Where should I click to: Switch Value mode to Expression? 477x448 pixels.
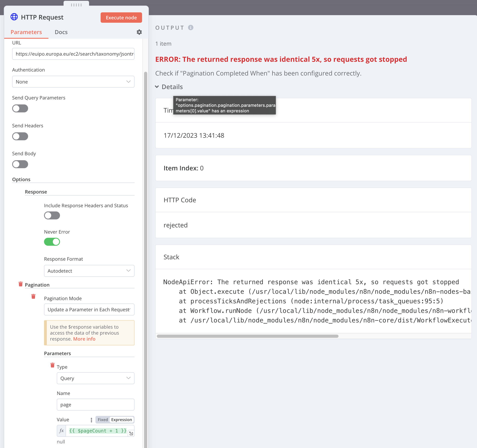(121, 420)
